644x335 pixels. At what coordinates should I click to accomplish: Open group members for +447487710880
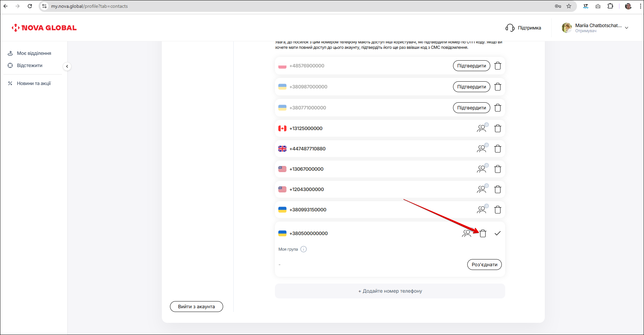pos(481,149)
